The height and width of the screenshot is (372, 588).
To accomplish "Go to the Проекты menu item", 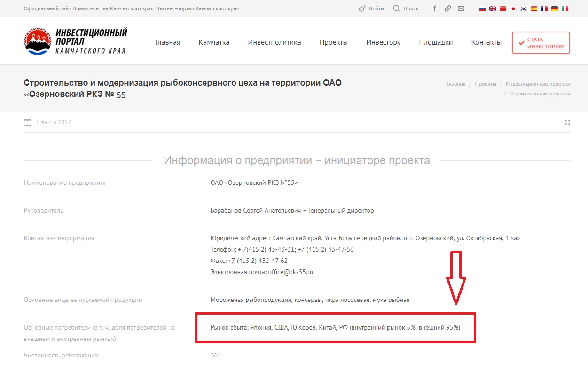I will click(334, 42).
